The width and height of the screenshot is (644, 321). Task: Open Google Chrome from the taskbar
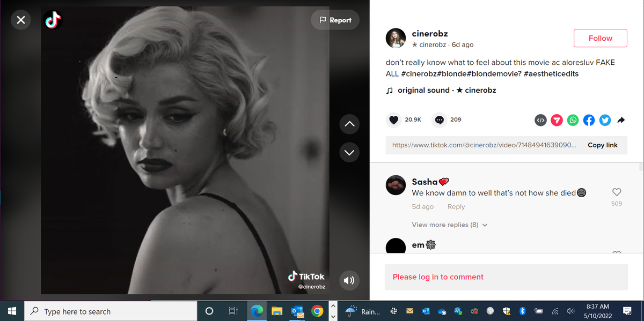[317, 311]
